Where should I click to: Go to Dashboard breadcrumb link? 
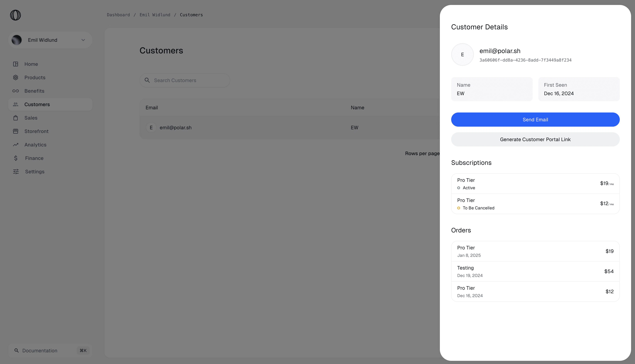coord(118,15)
